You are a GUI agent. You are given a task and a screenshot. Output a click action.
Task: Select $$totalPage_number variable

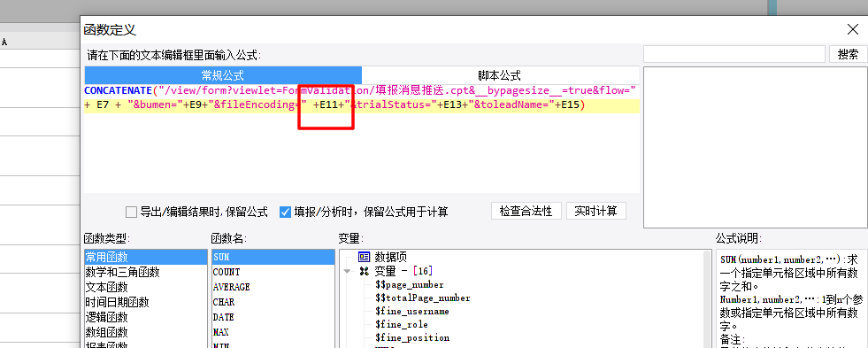pyautogui.click(x=422, y=298)
